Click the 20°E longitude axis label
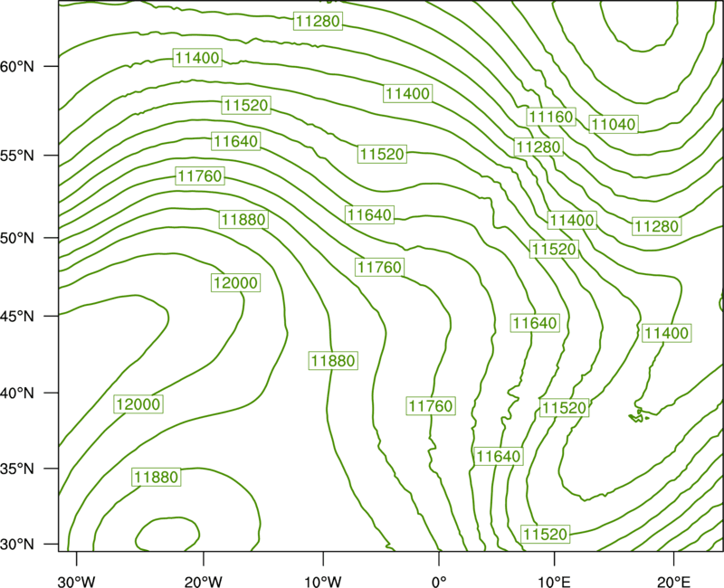Screen dimensions: 724x588 click(673, 582)
